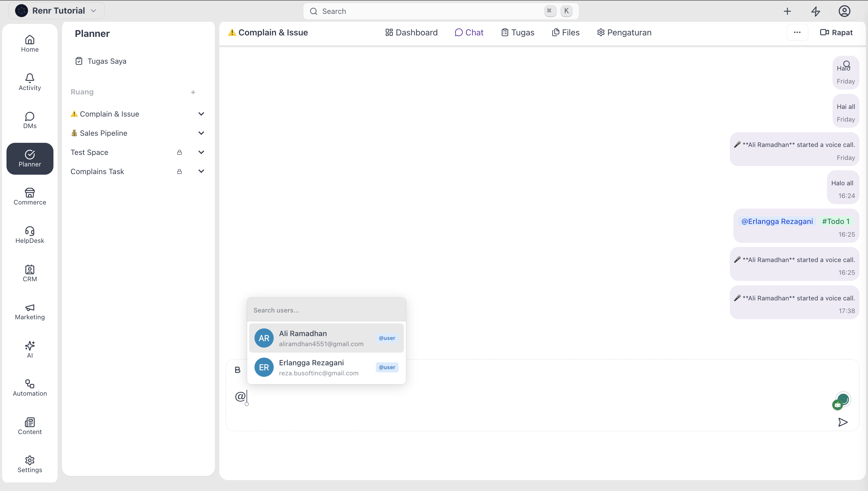868x491 pixels.
Task: Open the three-dots more options menu
Action: [797, 32]
